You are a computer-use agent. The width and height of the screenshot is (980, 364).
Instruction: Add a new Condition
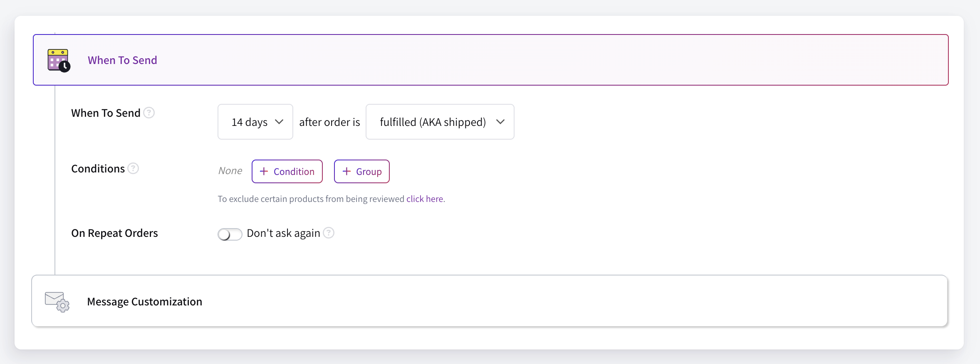click(x=287, y=171)
